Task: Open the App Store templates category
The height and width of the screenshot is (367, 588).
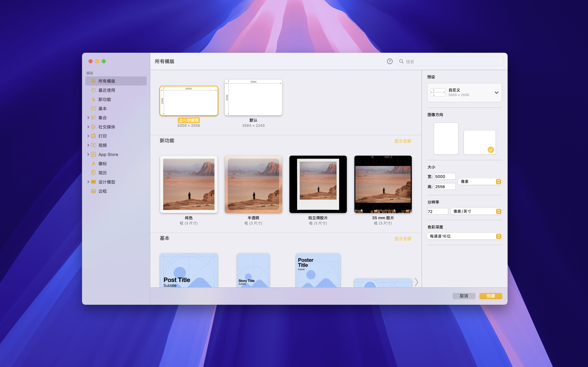Action: [108, 154]
